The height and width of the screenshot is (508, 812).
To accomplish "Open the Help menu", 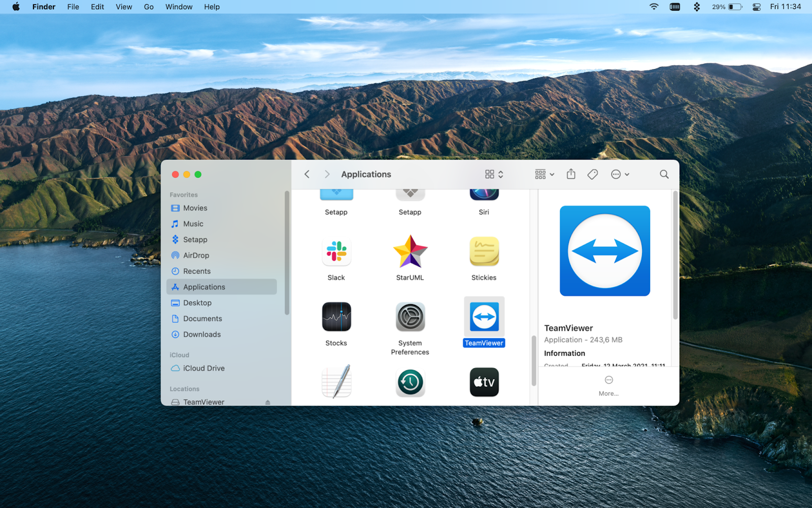I will (212, 7).
